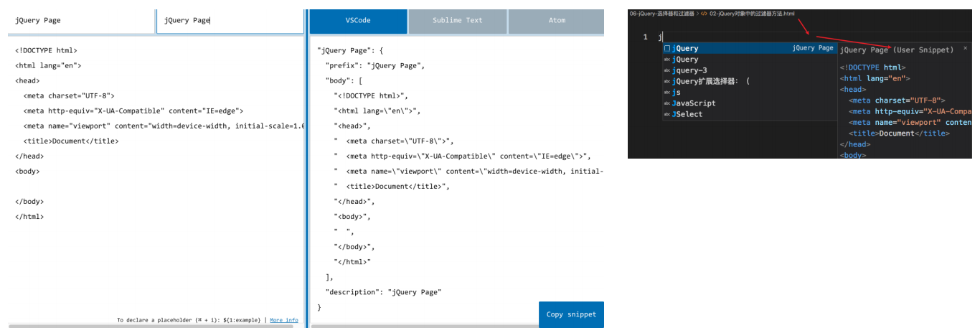Viewport: 980px width, 333px height.
Task: Click the abc icon beside jquery-3 suggestion
Action: 667,70
